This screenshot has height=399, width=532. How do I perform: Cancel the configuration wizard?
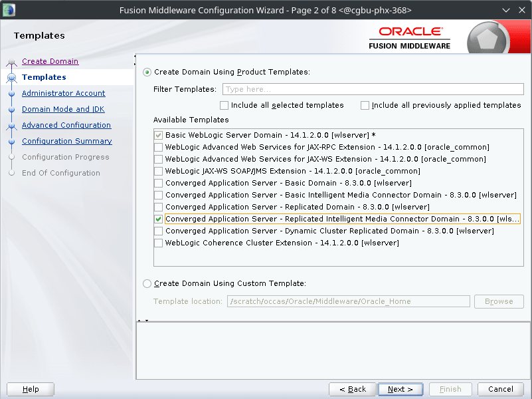click(500, 389)
